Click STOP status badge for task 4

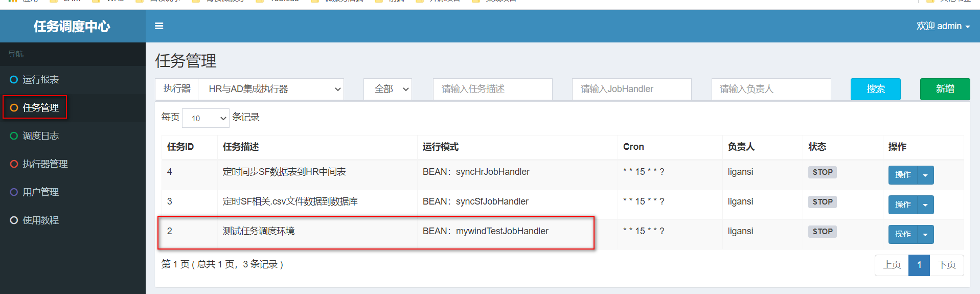823,172
